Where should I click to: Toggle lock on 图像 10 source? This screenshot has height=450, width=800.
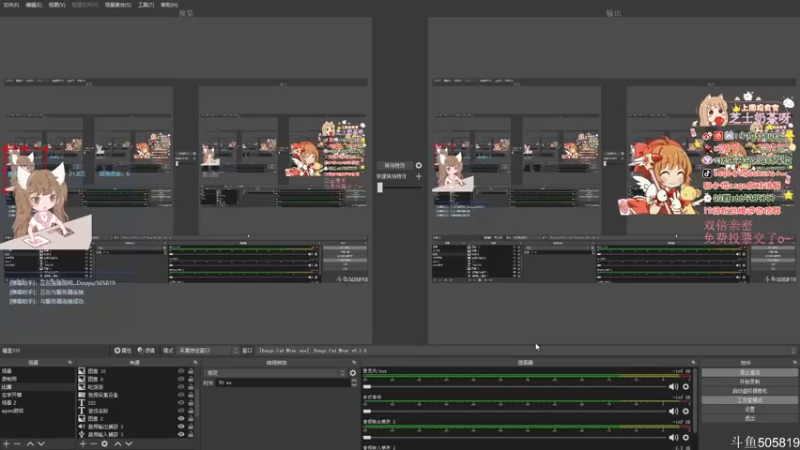(x=191, y=371)
